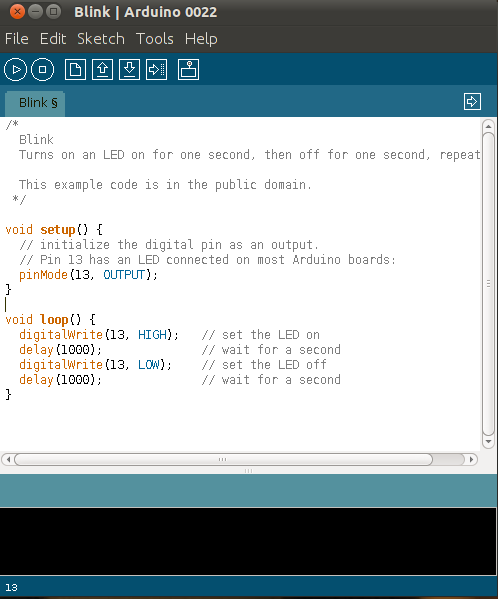Click the Stop toolbar icon
The image size is (498, 599).
pos(42,70)
